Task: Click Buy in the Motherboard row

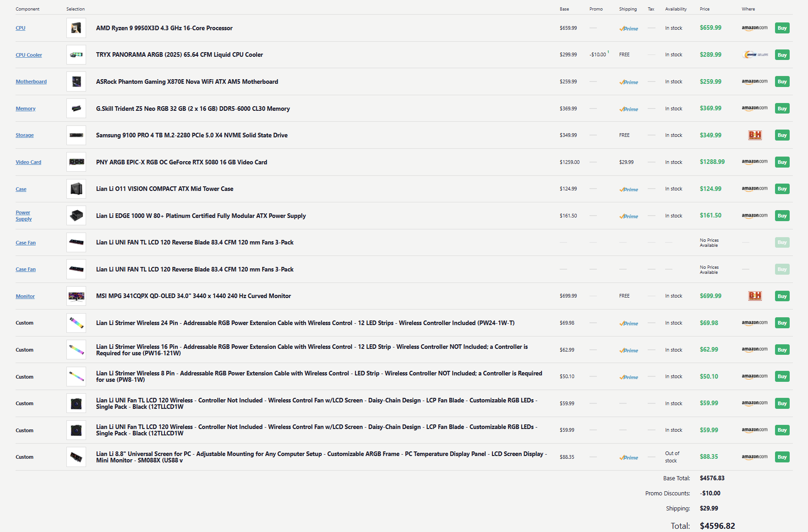Action: pyautogui.click(x=782, y=81)
